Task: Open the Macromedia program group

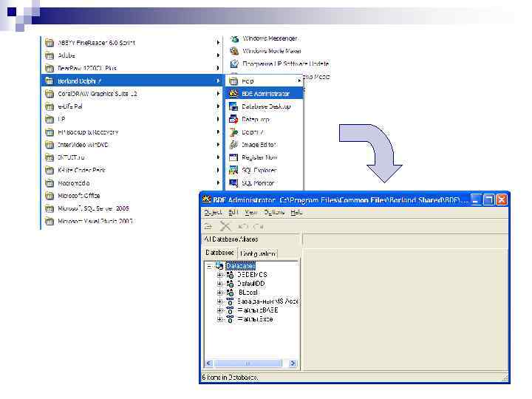Action: (x=132, y=183)
